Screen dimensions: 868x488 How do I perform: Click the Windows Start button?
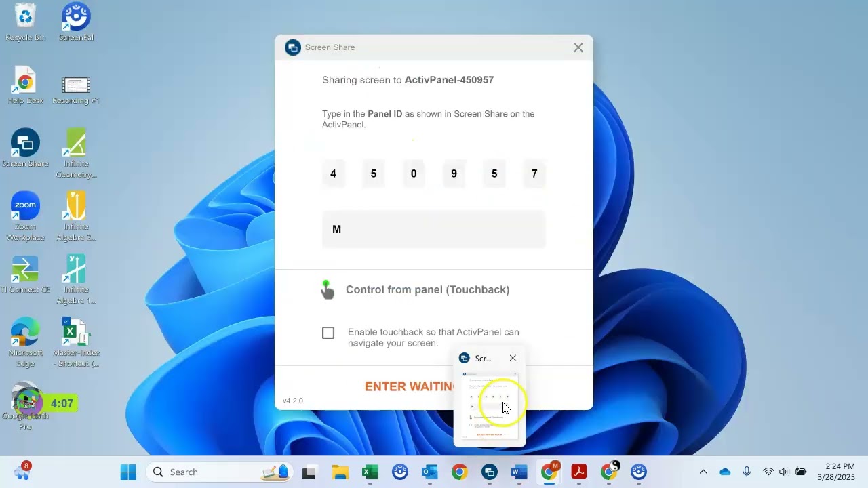tap(128, 472)
